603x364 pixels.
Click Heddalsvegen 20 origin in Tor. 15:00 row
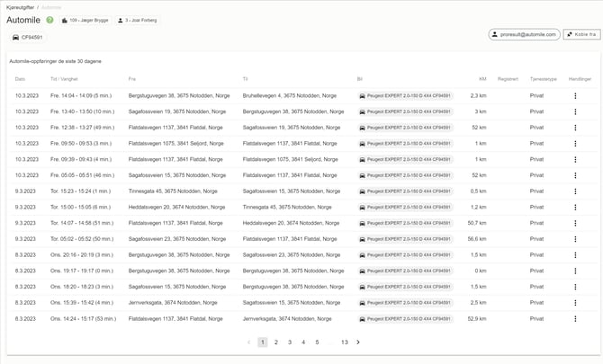[x=177, y=208]
